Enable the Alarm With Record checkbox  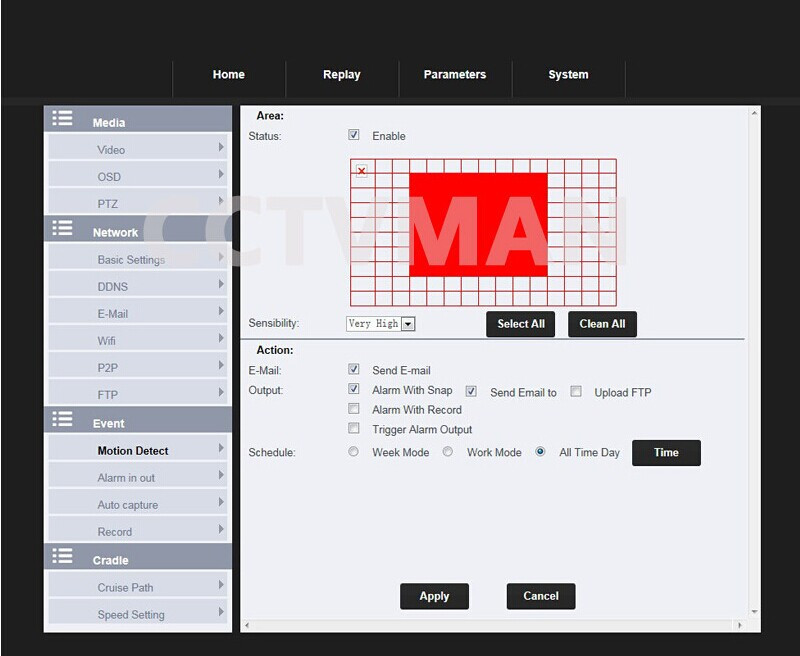coord(354,409)
